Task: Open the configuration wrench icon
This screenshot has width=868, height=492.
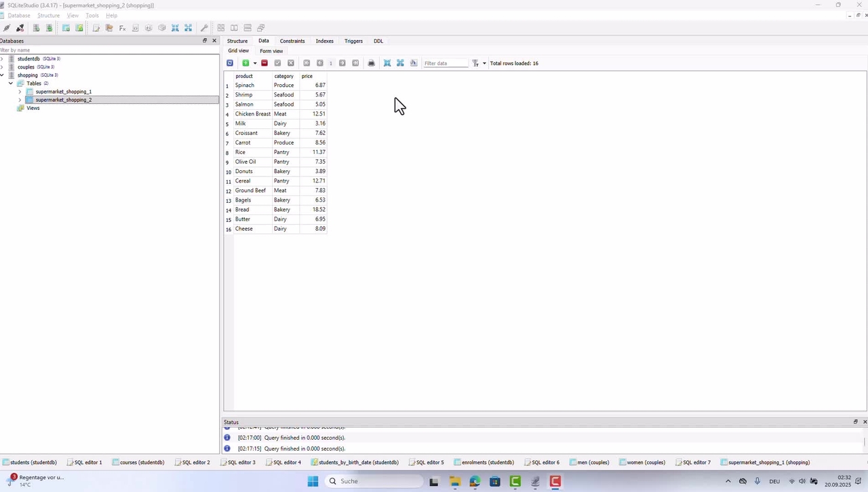Action: pyautogui.click(x=204, y=28)
